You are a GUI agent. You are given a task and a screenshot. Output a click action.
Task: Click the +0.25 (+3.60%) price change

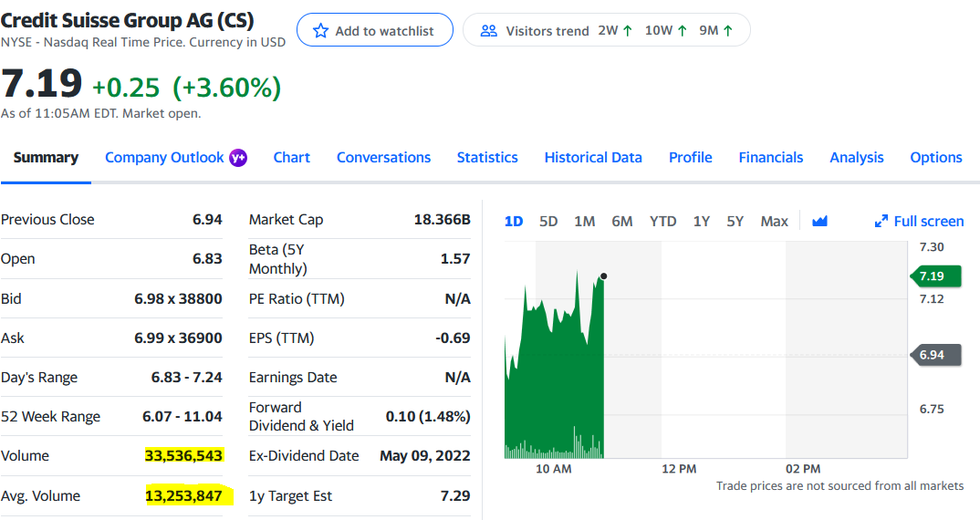tap(187, 88)
